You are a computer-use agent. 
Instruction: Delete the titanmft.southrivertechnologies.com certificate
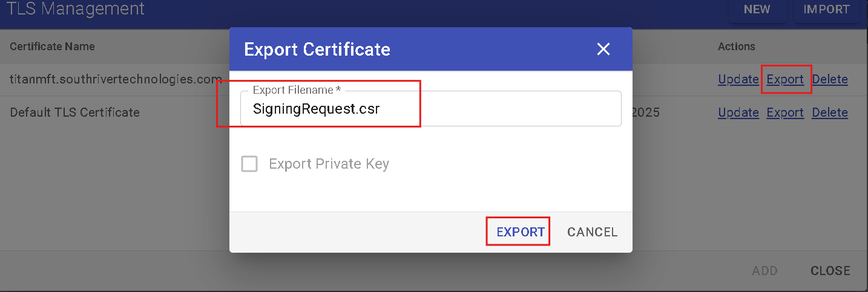click(x=829, y=79)
